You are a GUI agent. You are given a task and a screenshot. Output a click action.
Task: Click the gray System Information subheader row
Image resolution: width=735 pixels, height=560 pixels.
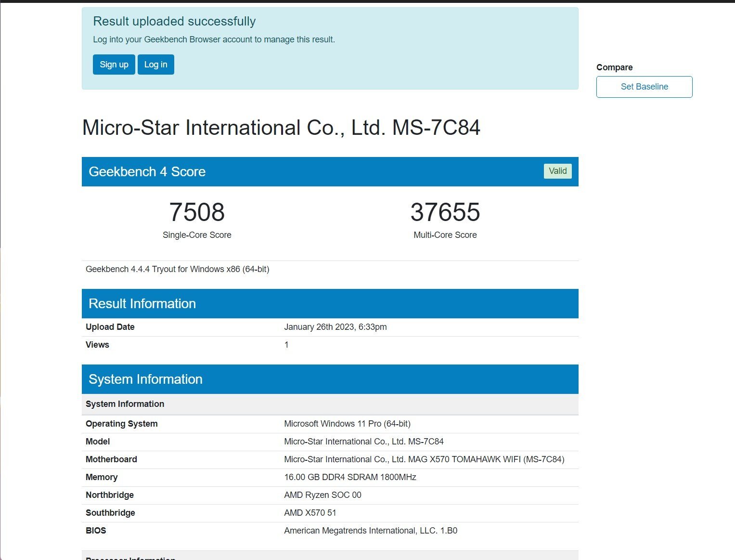click(330, 404)
